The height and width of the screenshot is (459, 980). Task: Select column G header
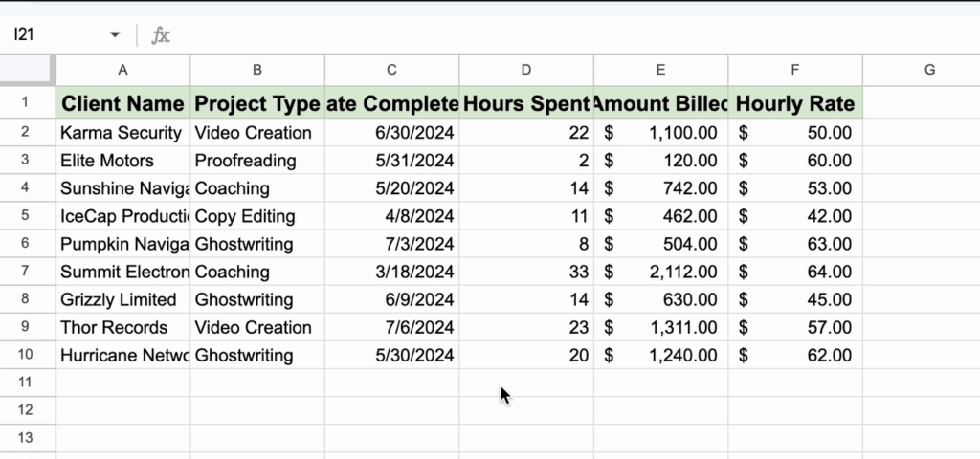tap(928, 69)
